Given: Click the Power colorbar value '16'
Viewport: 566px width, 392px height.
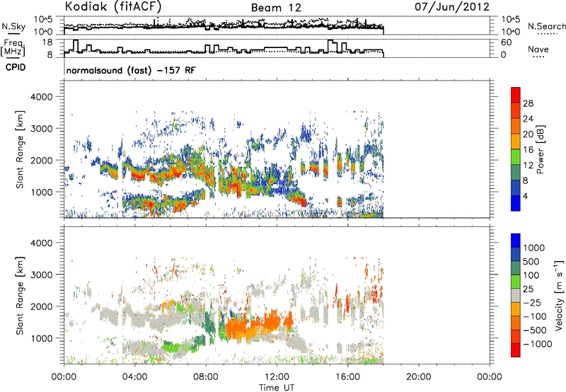Looking at the screenshot, I should click(x=528, y=150).
